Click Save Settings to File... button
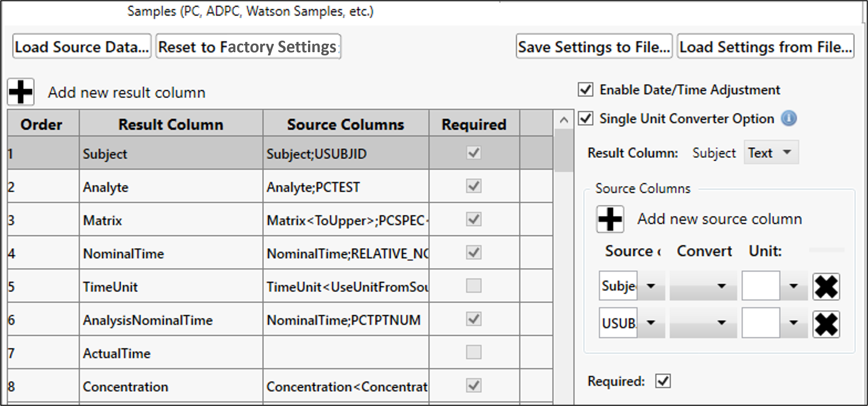This screenshot has width=868, height=406. [594, 46]
